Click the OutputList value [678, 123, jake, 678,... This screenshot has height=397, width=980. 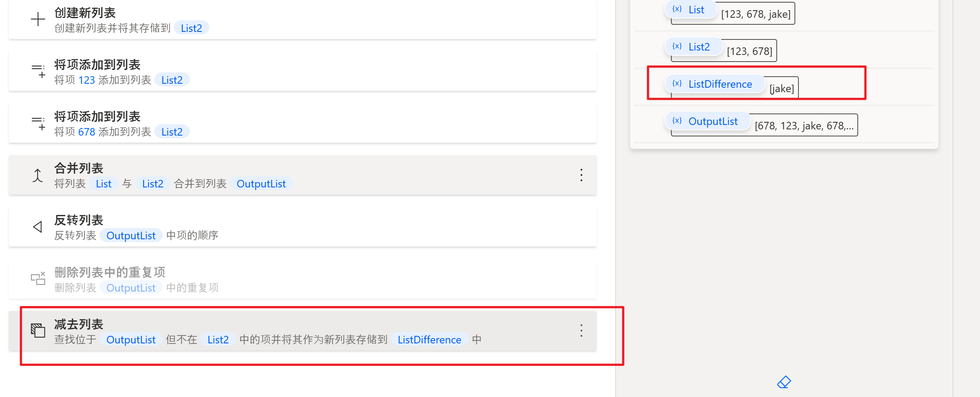point(804,126)
